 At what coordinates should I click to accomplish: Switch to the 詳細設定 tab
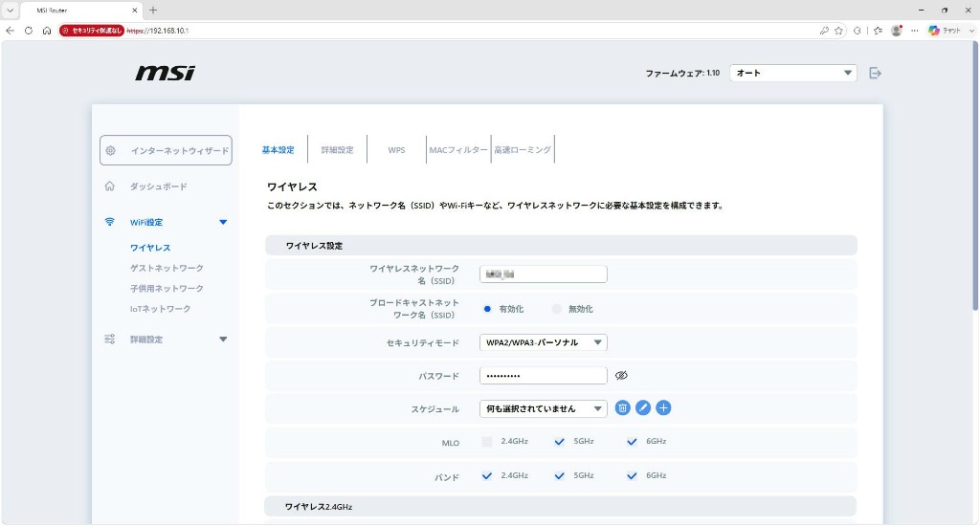pos(338,150)
